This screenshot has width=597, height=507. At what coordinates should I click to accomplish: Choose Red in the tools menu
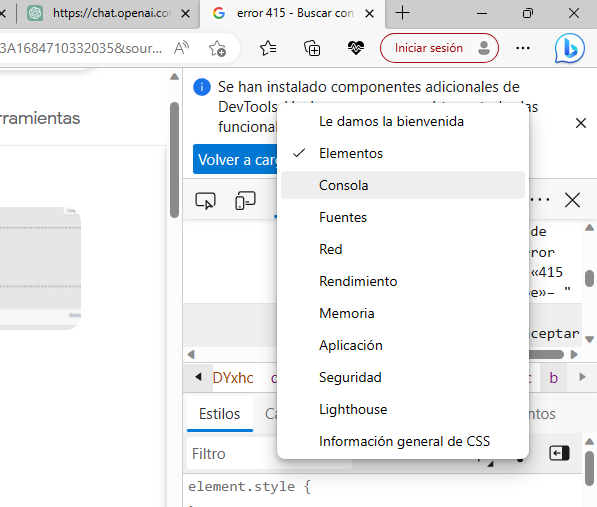point(403,249)
